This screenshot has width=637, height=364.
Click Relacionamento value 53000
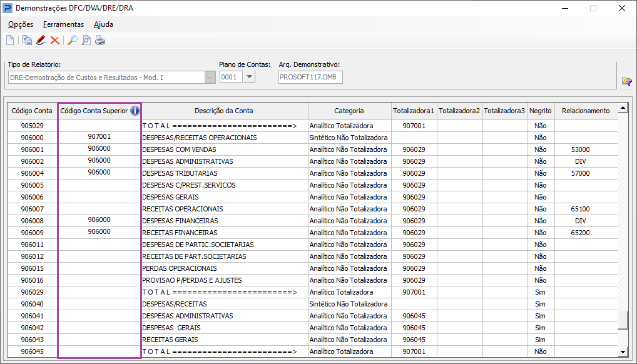580,149
